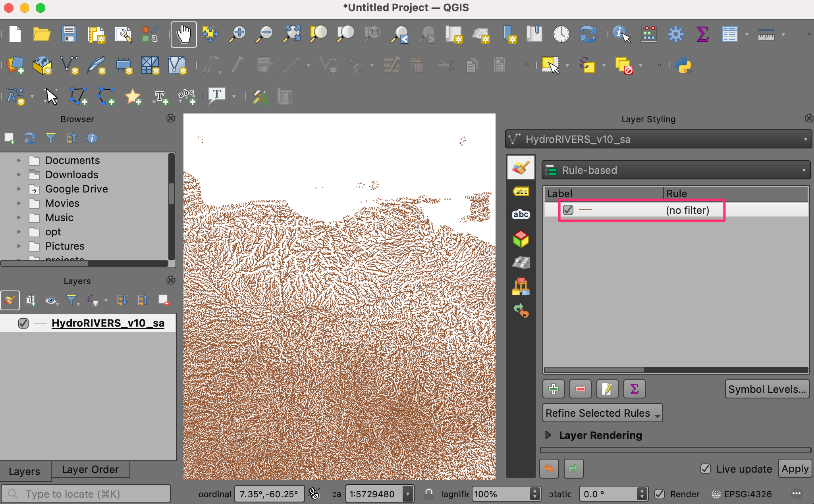Click the Add rule plus button
The image size is (814, 504).
(x=554, y=389)
